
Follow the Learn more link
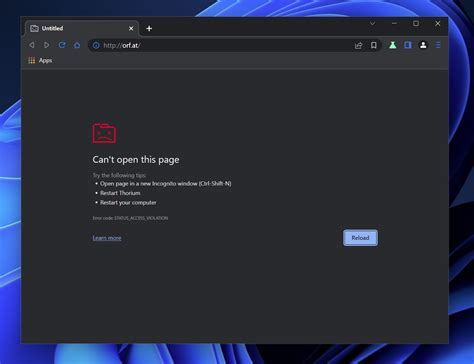[x=107, y=238]
